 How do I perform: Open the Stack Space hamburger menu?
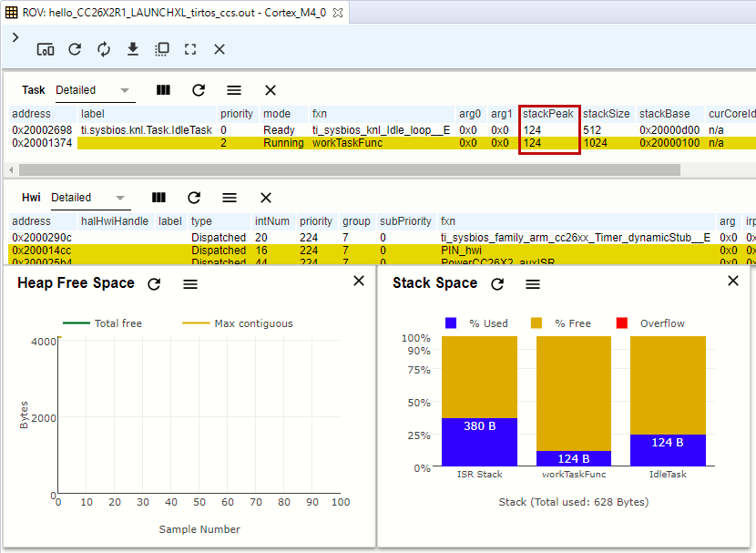tap(533, 284)
